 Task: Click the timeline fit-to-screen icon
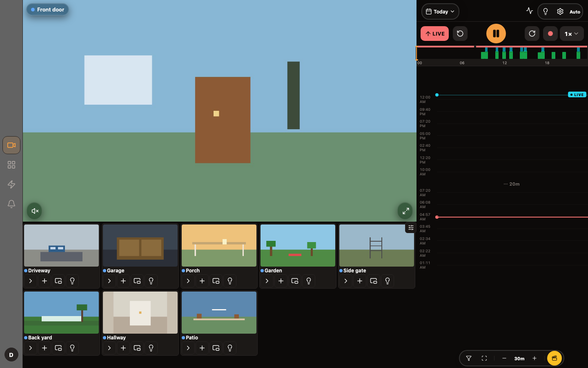(x=484, y=358)
